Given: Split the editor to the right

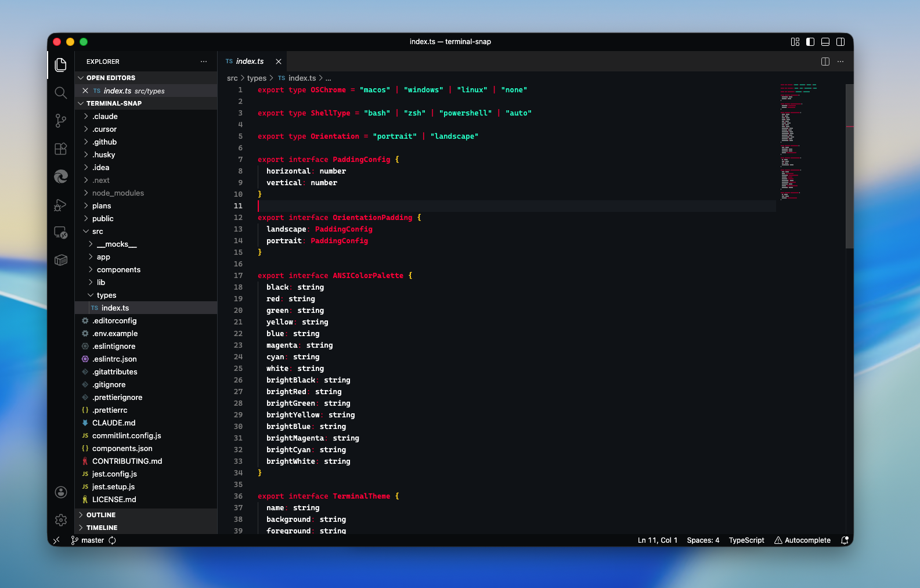Looking at the screenshot, I should [825, 62].
